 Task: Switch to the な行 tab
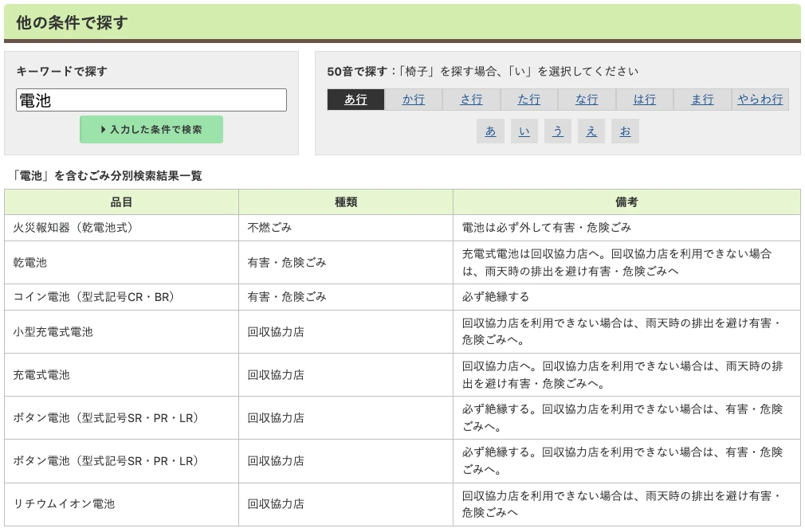(x=587, y=100)
